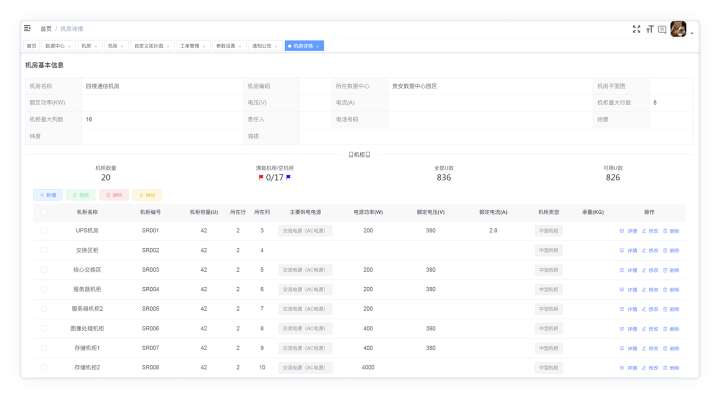Close the 通知公告 tab via its x
The width and height of the screenshot is (720, 399).
(x=276, y=46)
